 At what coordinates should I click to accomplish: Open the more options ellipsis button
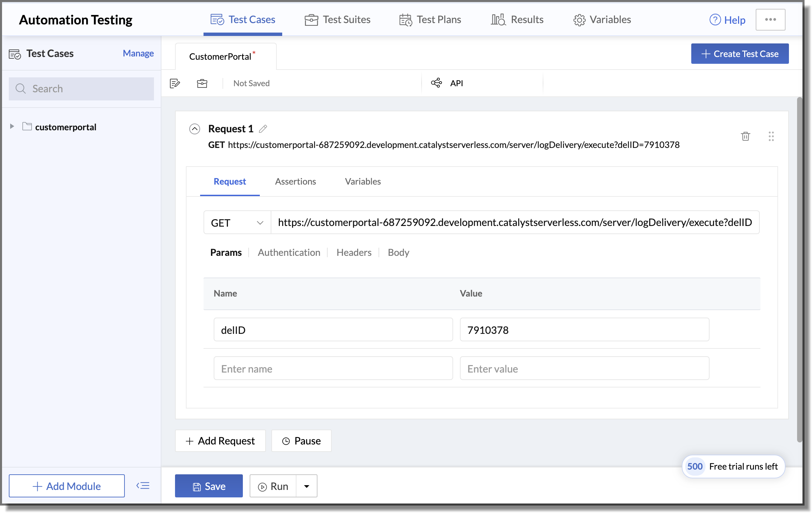[770, 20]
